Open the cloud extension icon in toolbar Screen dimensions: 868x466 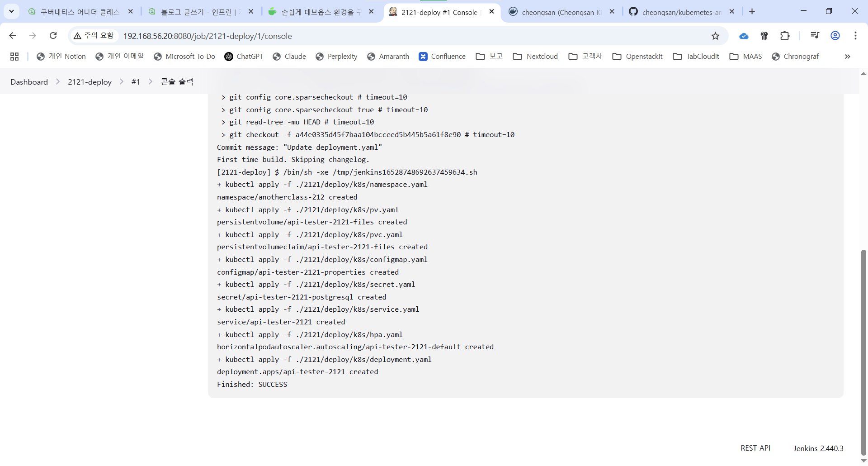(x=744, y=36)
